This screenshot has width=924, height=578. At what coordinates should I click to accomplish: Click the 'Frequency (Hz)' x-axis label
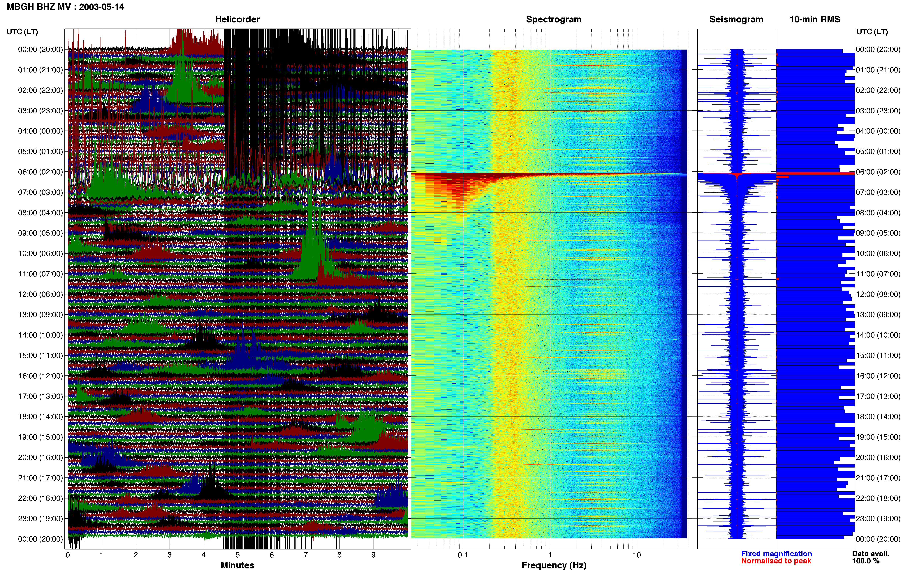[554, 565]
